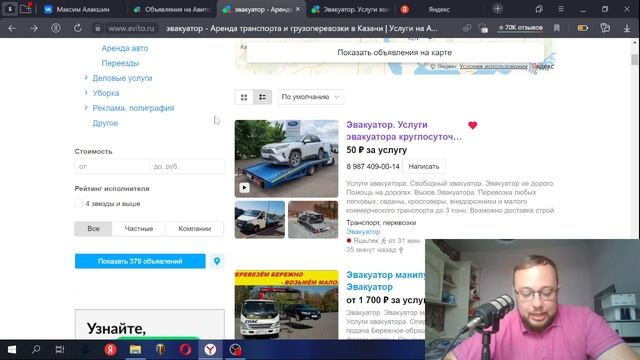Click the address bar www.avito.ru
This screenshot has height=360, width=640.
131,28
